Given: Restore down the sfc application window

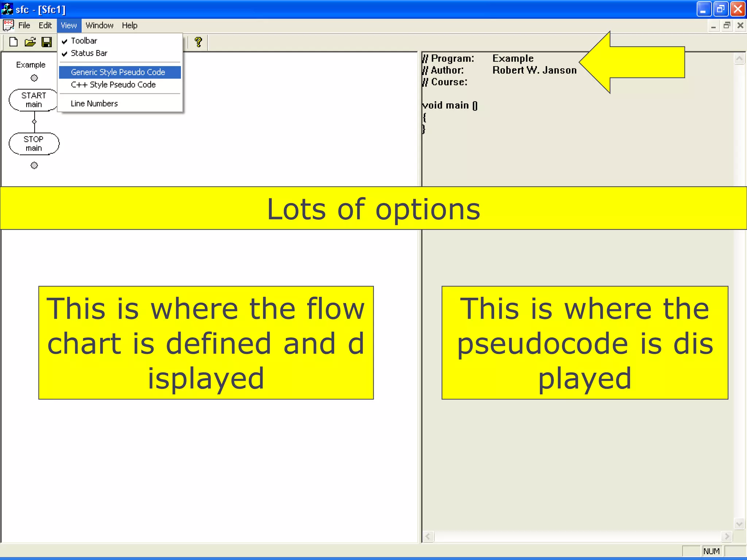Looking at the screenshot, I should [721, 9].
